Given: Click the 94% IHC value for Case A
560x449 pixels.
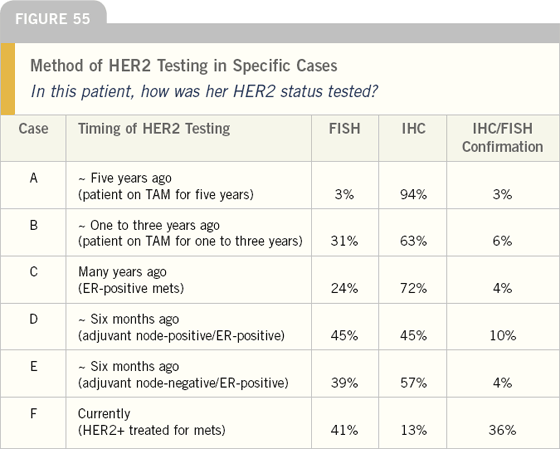Looking at the screenshot, I should (x=413, y=195).
